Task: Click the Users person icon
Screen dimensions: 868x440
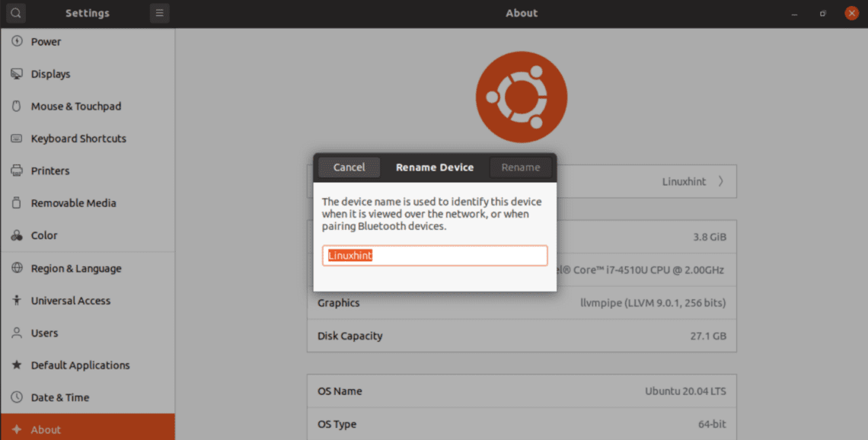Action: coord(17,333)
